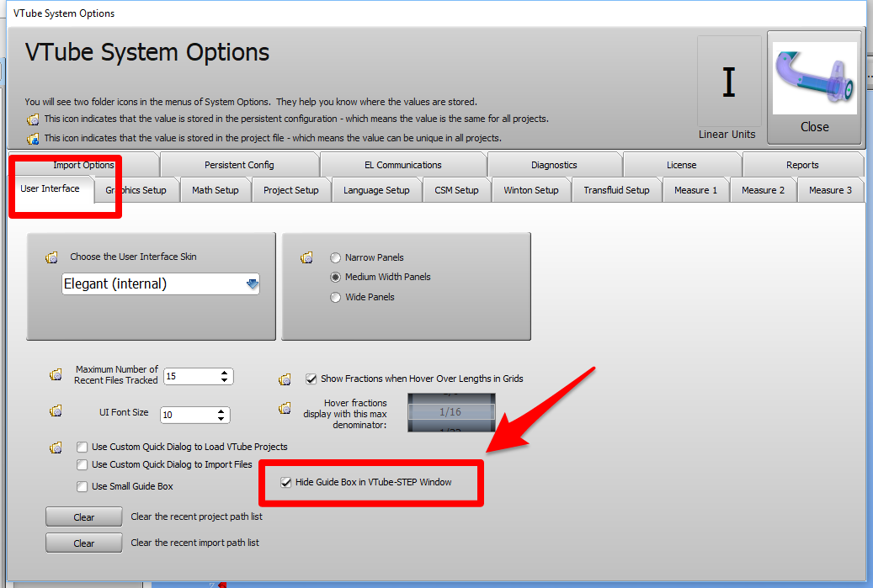
Task: Open the Diagnostics tab
Action: tap(554, 165)
